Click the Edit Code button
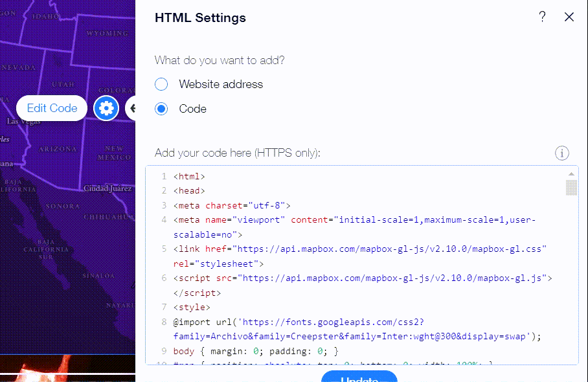 coord(52,108)
